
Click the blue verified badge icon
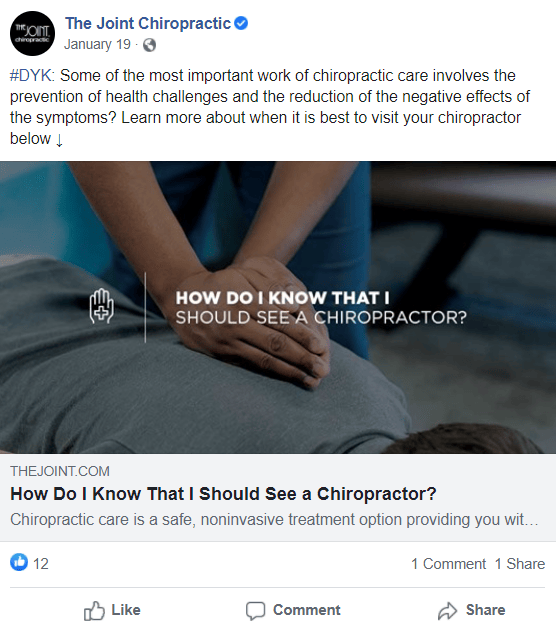241,24
